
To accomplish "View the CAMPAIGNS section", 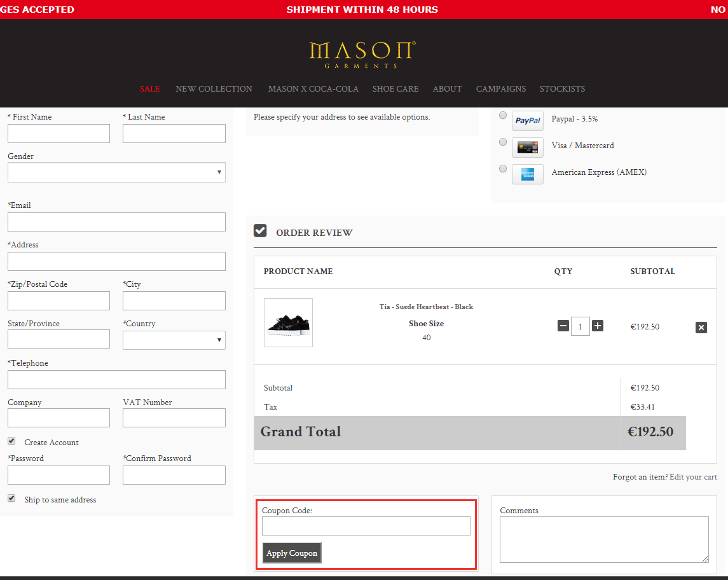I will pyautogui.click(x=501, y=88).
